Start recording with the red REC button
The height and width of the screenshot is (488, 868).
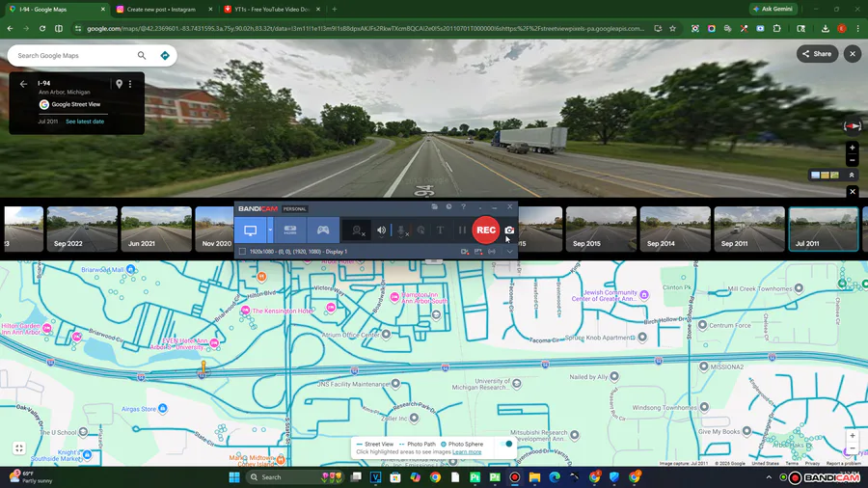click(485, 230)
